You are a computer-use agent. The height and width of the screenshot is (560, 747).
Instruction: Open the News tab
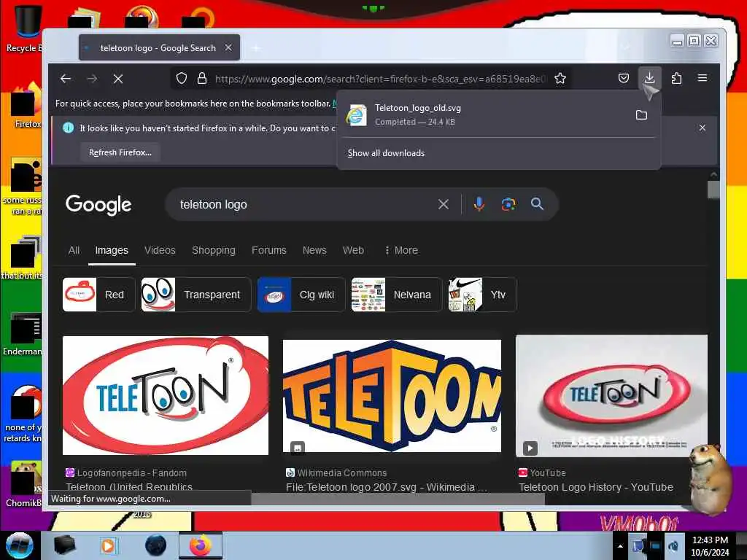coord(314,251)
